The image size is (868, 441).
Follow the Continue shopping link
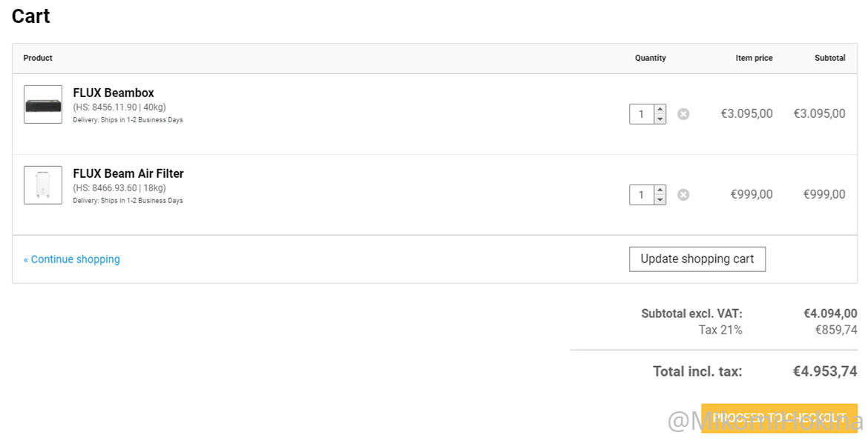pyautogui.click(x=71, y=259)
